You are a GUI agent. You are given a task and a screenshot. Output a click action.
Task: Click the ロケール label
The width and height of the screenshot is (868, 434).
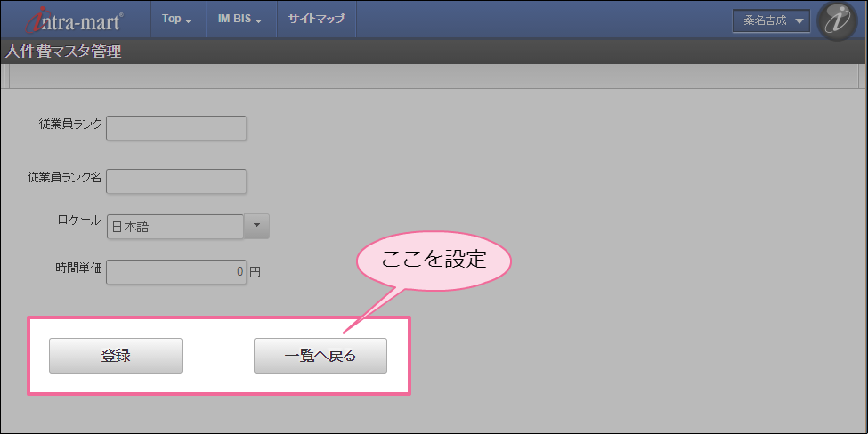[x=79, y=220]
